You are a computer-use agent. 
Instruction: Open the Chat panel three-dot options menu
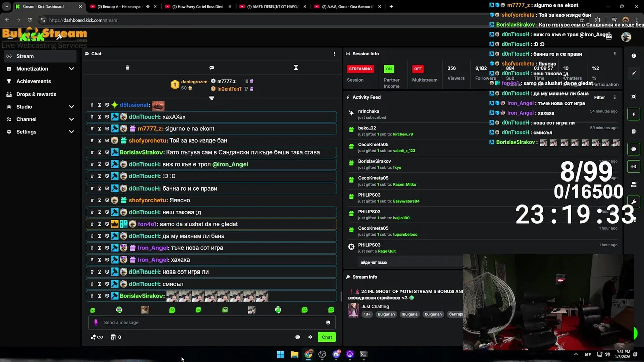(x=334, y=54)
